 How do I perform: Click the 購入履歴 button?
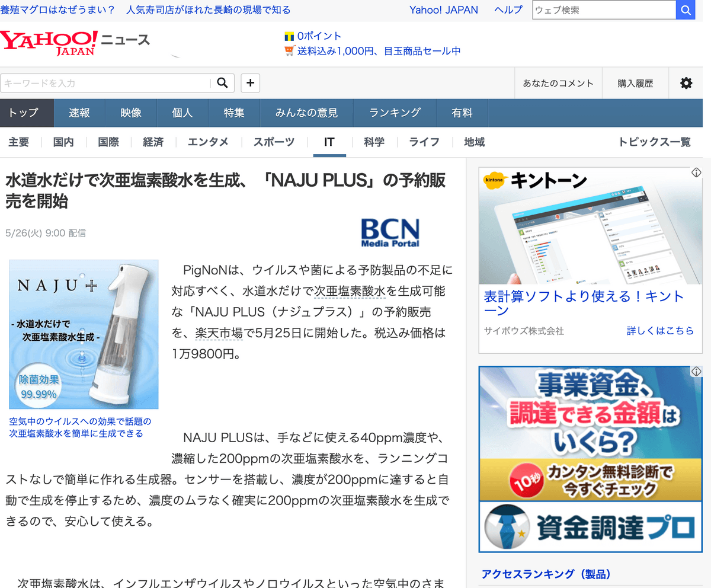coord(635,84)
